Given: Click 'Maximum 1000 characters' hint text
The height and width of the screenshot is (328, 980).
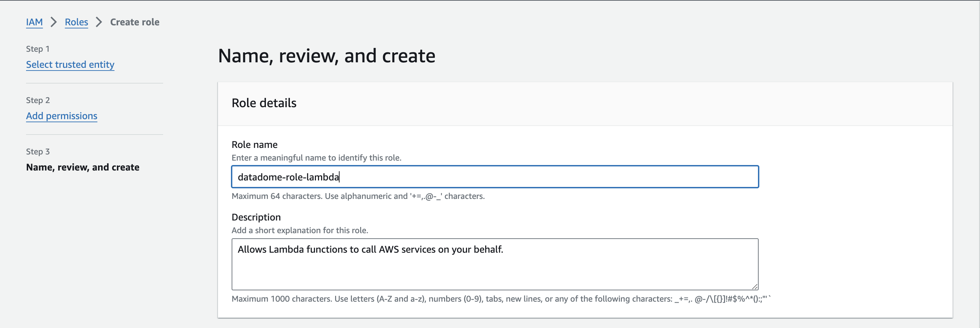Looking at the screenshot, I should click(x=501, y=299).
